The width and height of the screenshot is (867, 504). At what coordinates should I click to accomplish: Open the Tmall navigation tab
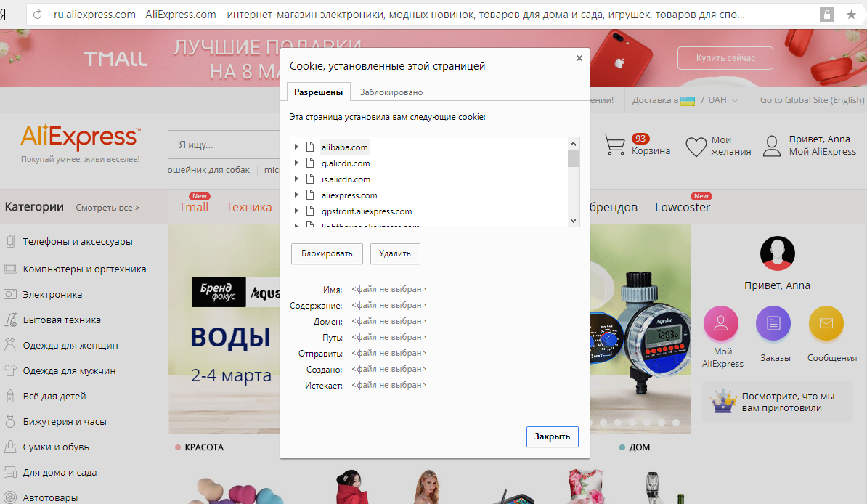point(194,207)
